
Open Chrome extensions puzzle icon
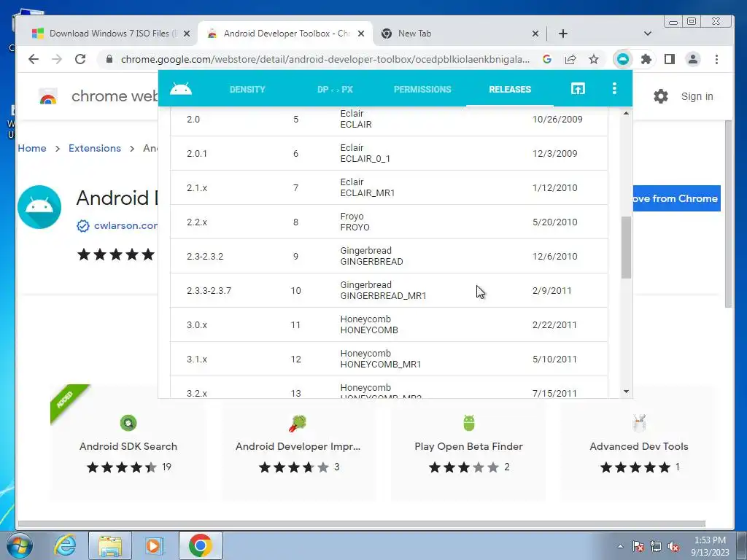(646, 60)
